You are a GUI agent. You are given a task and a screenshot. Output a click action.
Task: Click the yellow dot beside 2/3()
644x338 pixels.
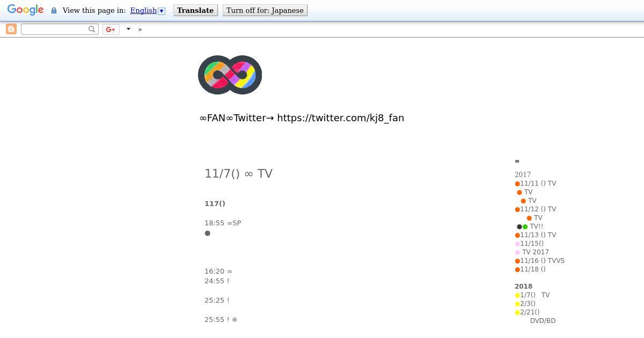(x=517, y=304)
